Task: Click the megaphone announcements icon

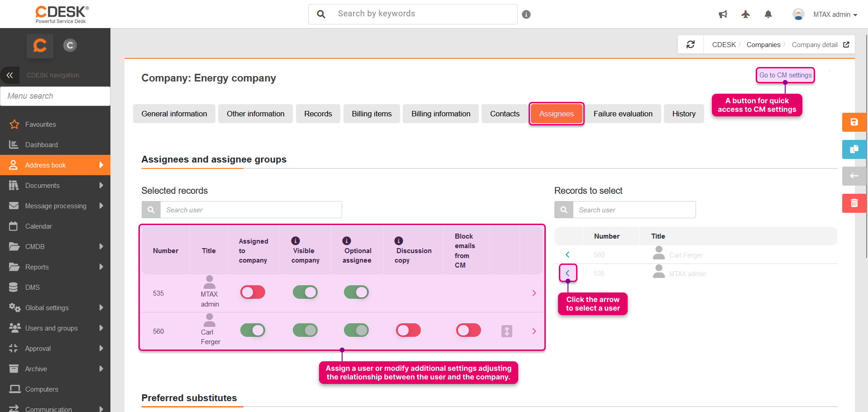Action: pyautogui.click(x=723, y=14)
